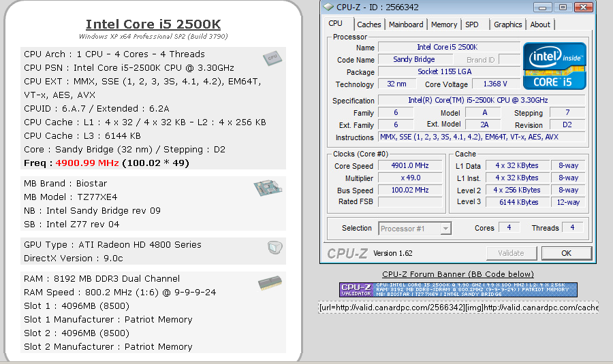Click the L1 Data value '4 x 32 KBytes'
613x364 pixels.
(x=517, y=165)
